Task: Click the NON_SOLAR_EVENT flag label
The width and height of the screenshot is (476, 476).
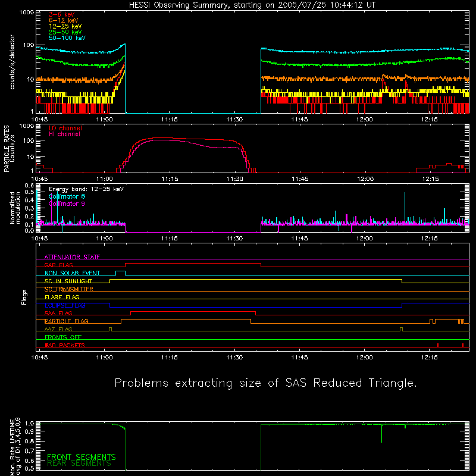Action: (x=72, y=273)
